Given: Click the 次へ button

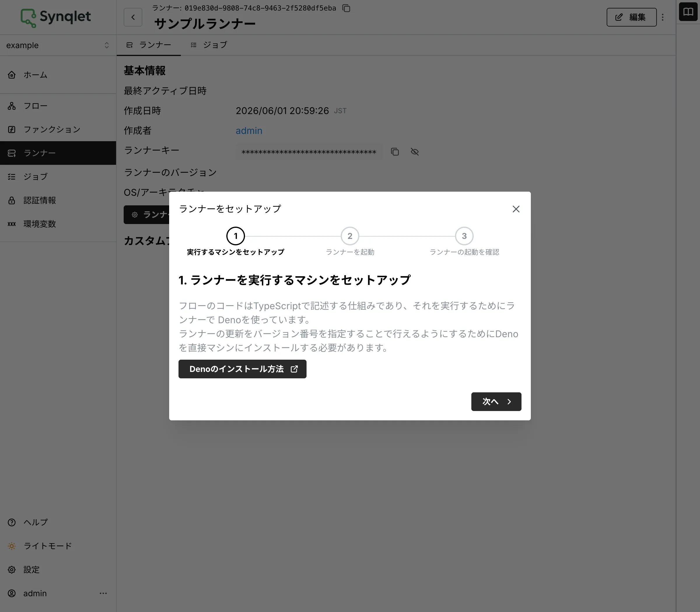Looking at the screenshot, I should (496, 402).
